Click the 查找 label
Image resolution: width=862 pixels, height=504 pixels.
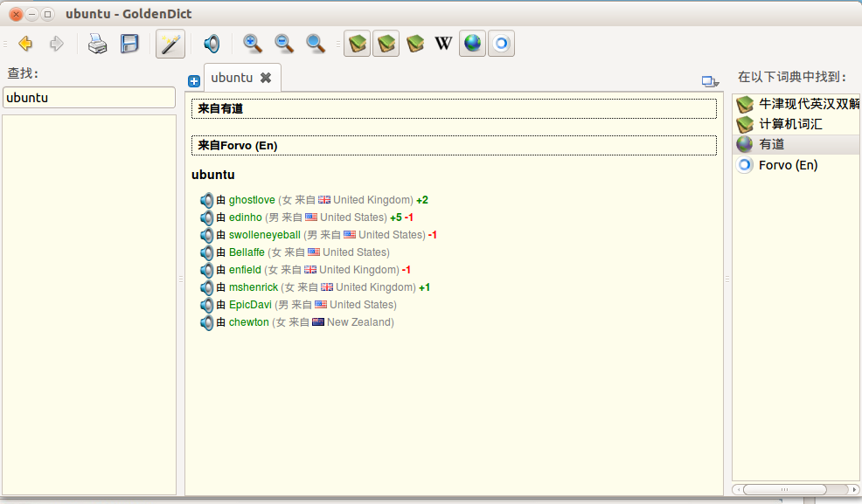(23, 73)
